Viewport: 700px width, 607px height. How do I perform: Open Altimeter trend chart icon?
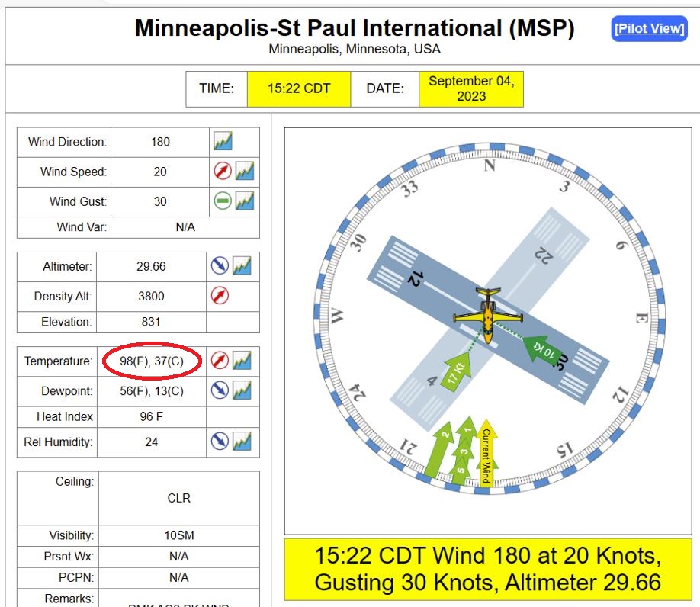click(x=242, y=265)
